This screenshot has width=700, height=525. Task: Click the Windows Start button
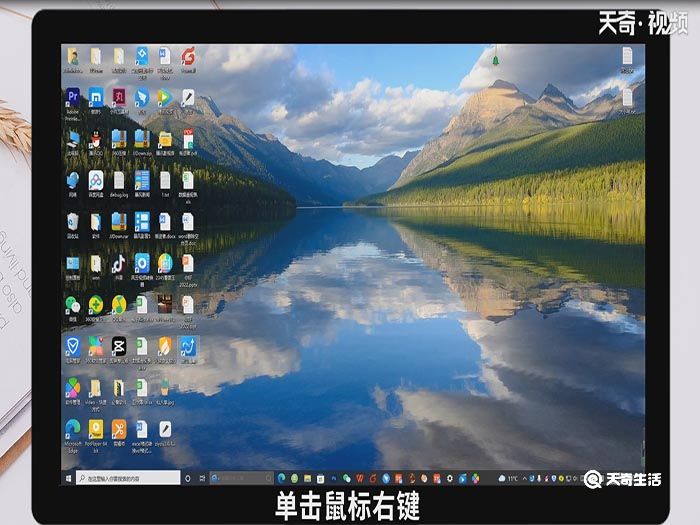pos(69,478)
